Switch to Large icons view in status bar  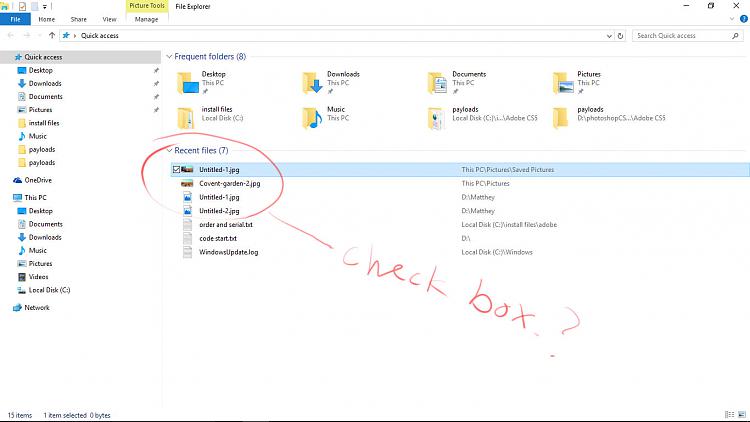(x=742, y=415)
